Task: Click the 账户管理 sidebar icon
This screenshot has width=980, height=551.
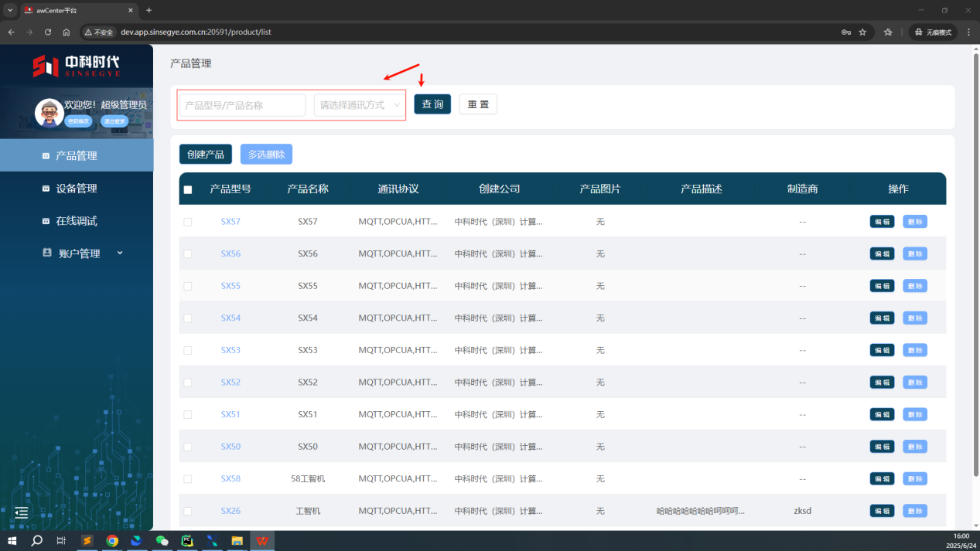Action: click(46, 253)
